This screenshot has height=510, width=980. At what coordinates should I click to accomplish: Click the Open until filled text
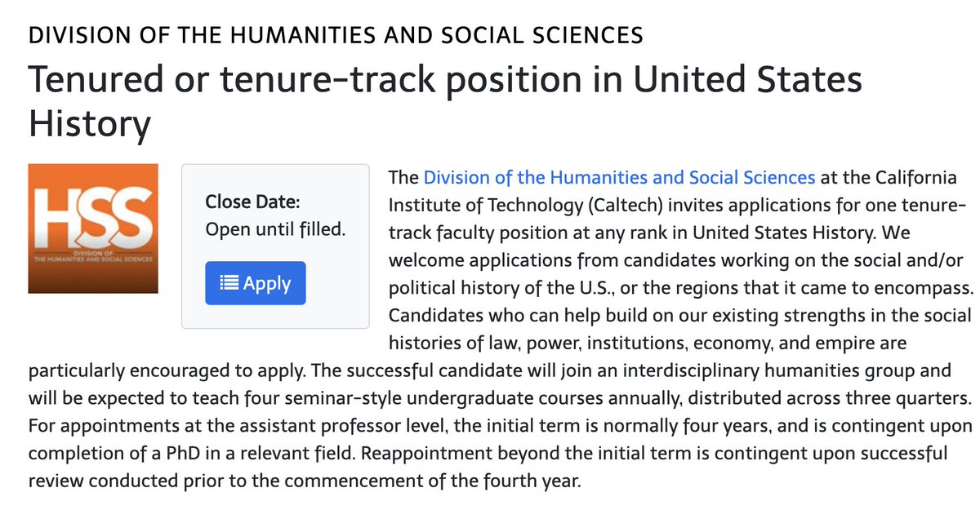coord(275,229)
